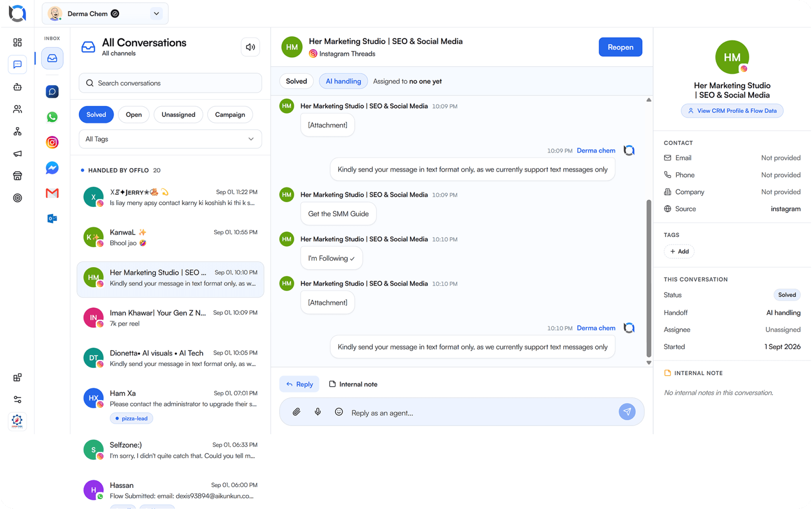
Task: Toggle the notification sound speaker button
Action: coord(250,47)
